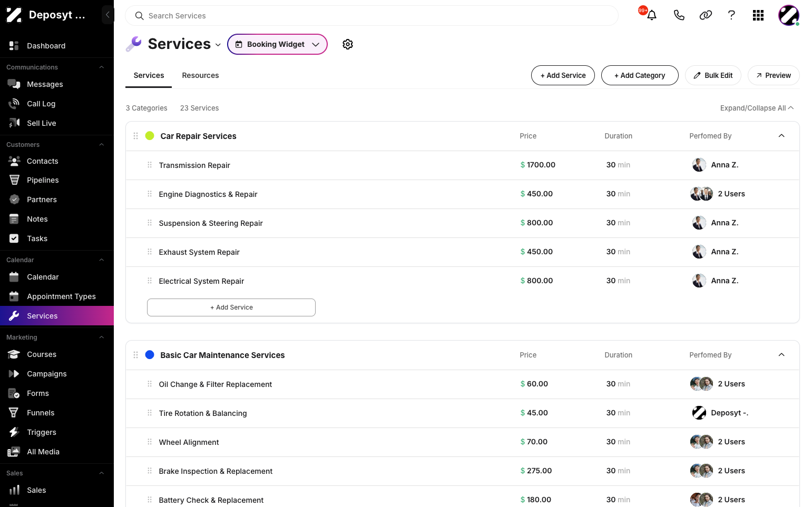812x507 pixels.
Task: Collapse Basic Car Maintenance Services category
Action: 781,355
